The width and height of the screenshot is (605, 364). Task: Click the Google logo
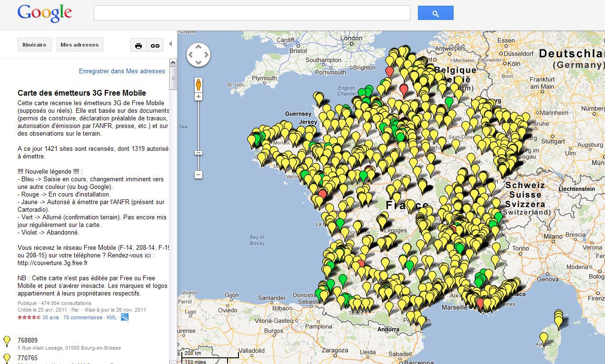[44, 13]
